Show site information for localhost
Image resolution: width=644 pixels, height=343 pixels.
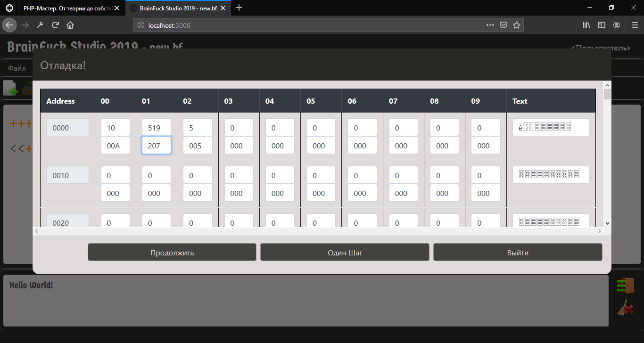coord(140,25)
